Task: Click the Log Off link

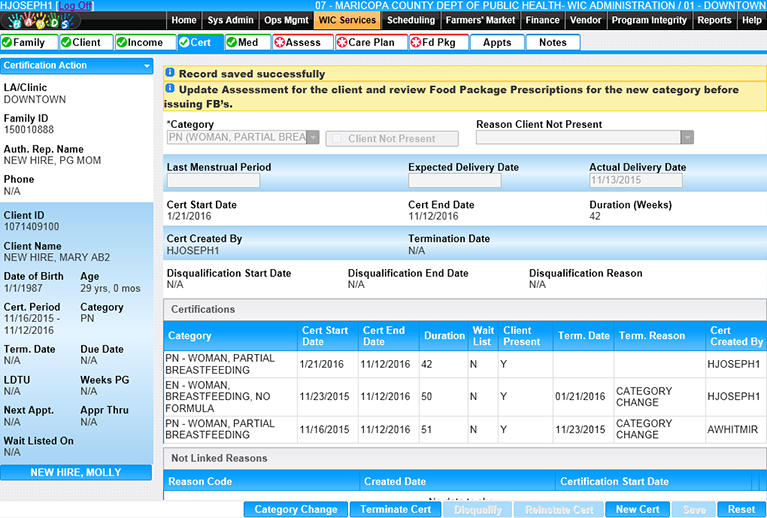Action: tap(74, 6)
